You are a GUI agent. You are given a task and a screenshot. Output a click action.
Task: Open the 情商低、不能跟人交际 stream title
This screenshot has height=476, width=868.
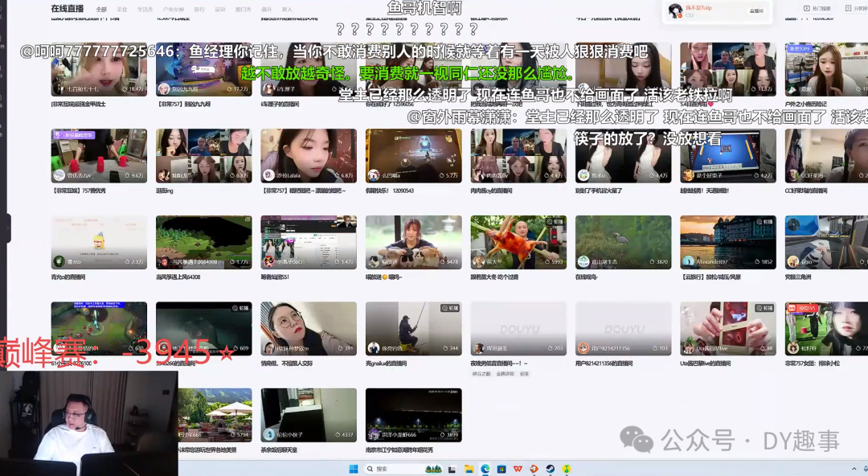[x=287, y=363]
